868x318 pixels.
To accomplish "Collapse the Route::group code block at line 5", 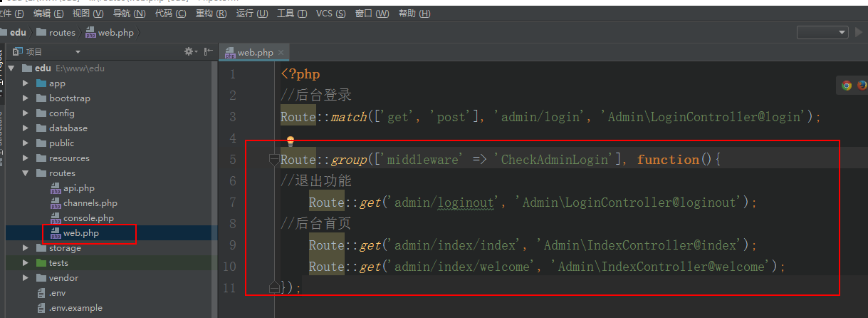I will 274,160.
